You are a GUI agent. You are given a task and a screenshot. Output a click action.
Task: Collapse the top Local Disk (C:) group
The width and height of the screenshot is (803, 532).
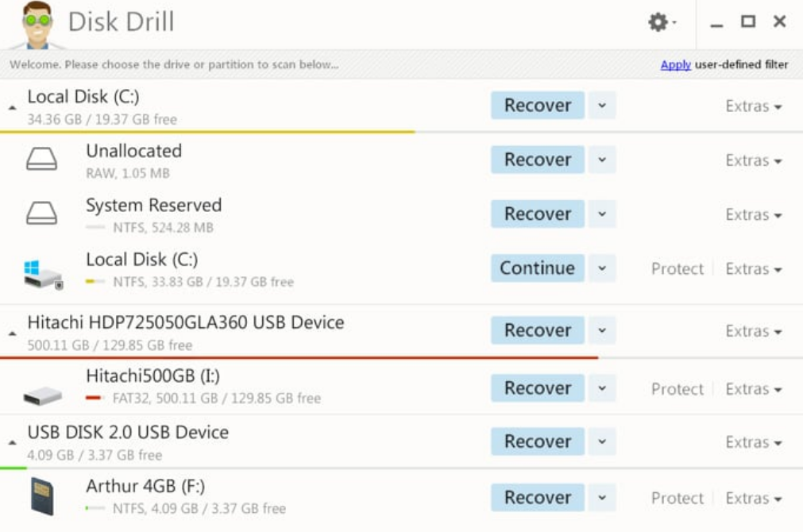[12, 106]
